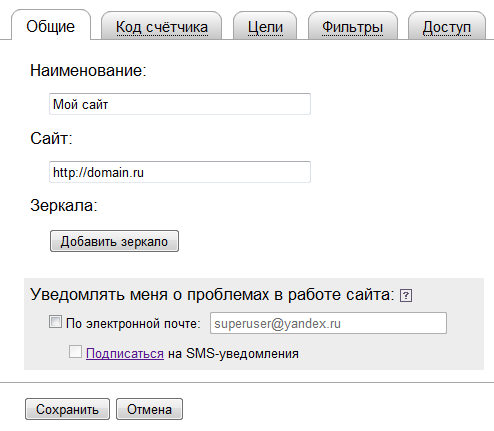
Task: Open the Доступ tab
Action: pos(447,27)
